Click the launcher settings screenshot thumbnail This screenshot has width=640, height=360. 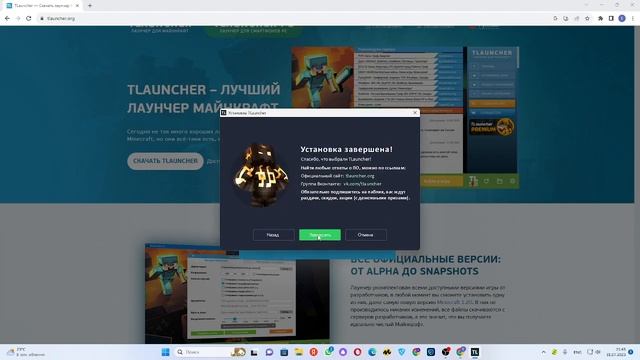pos(237,293)
